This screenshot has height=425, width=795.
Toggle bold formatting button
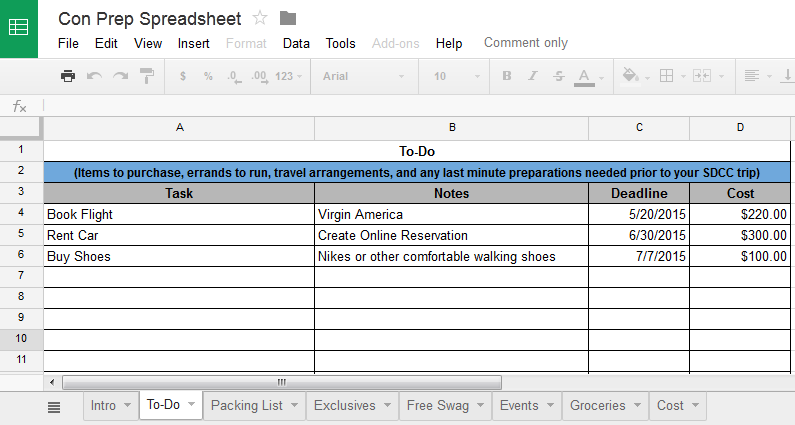(x=507, y=76)
